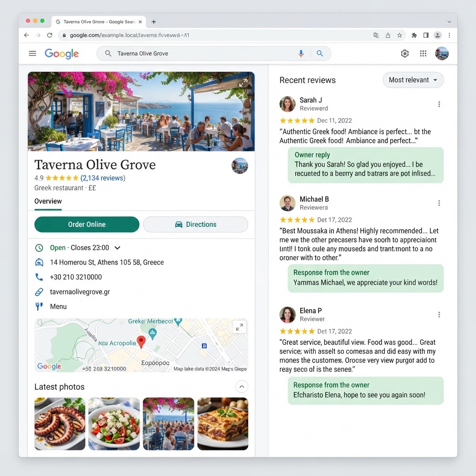Click the link icon beside the website
Viewport: 476px width, 476px height.
pos(39,292)
